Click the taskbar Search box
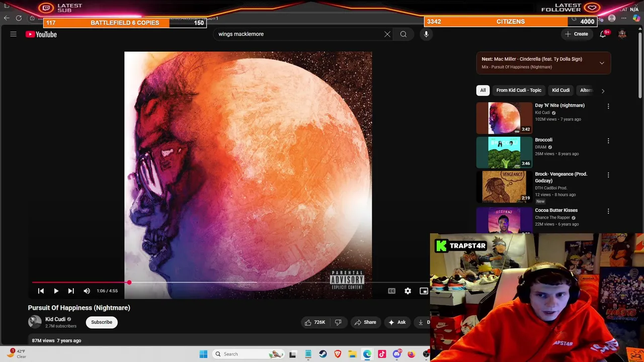Screen dimensions: 644x362 (x=248, y=354)
